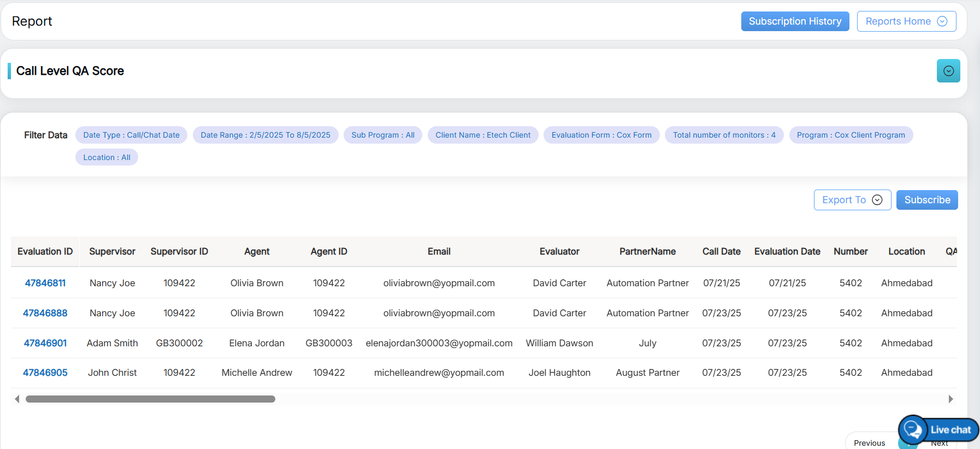Click the Subscription History button
980x449 pixels.
click(794, 21)
